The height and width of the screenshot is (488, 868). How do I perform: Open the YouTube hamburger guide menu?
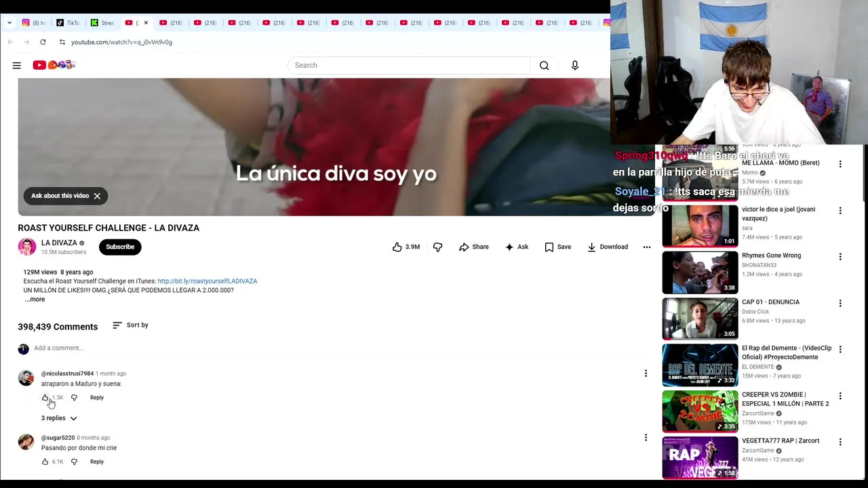(17, 65)
